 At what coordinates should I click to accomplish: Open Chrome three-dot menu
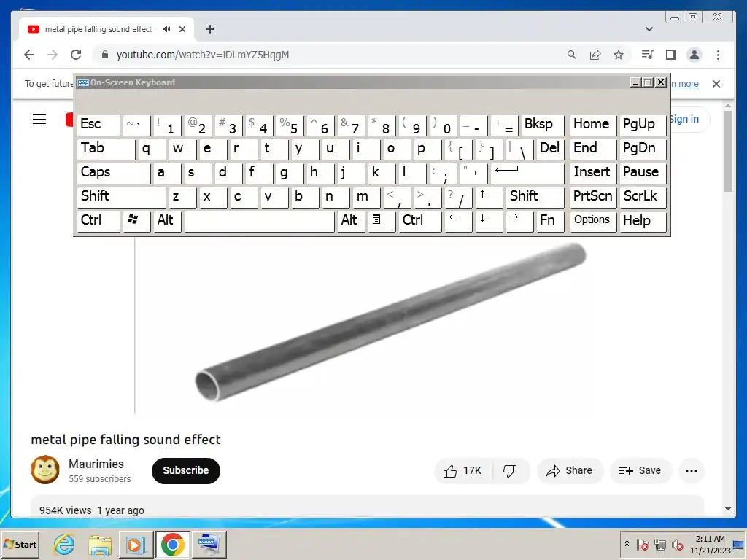718,55
